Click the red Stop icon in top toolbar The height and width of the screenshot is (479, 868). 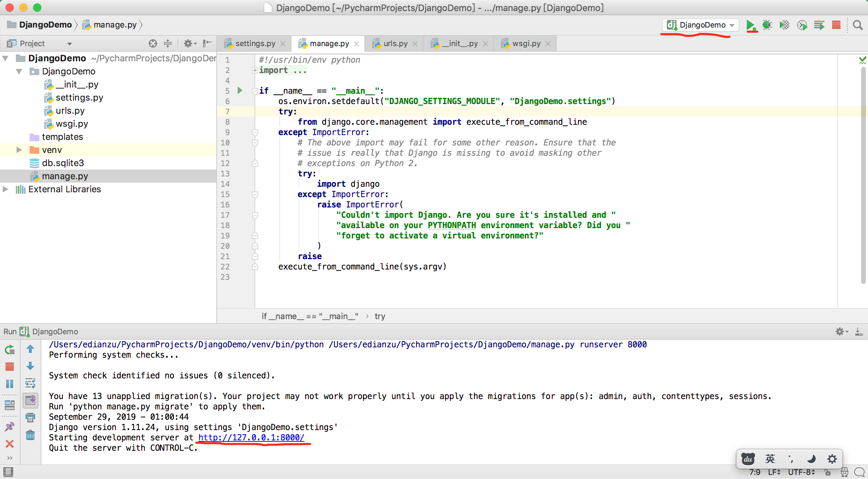(836, 25)
